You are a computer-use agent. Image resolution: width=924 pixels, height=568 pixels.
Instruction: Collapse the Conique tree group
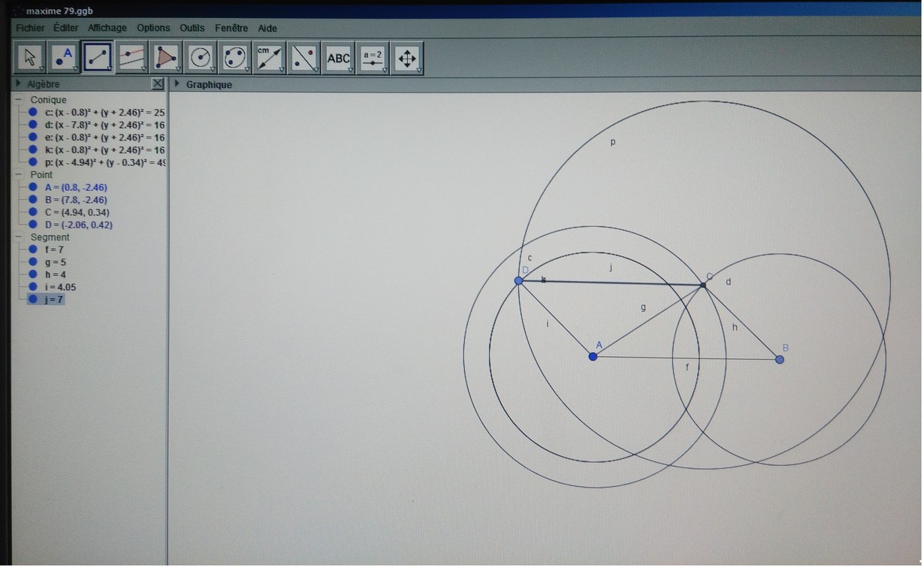[x=19, y=100]
